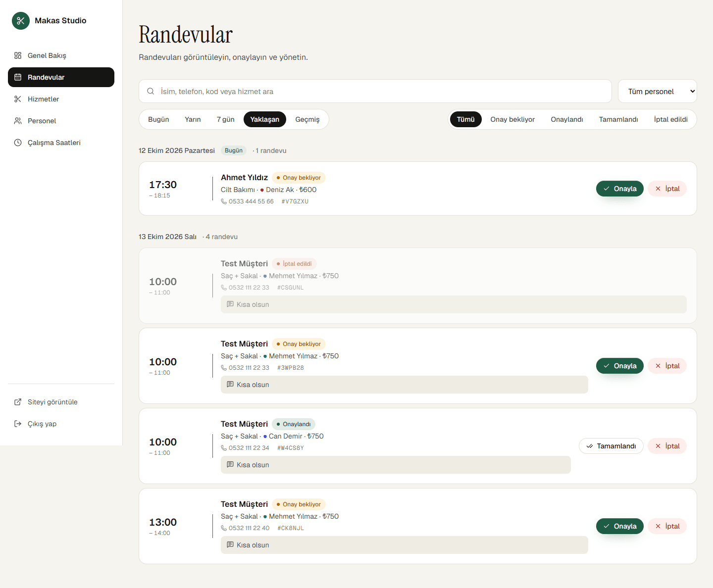Click the Randevular calendar icon in sidebar

[x=18, y=77]
